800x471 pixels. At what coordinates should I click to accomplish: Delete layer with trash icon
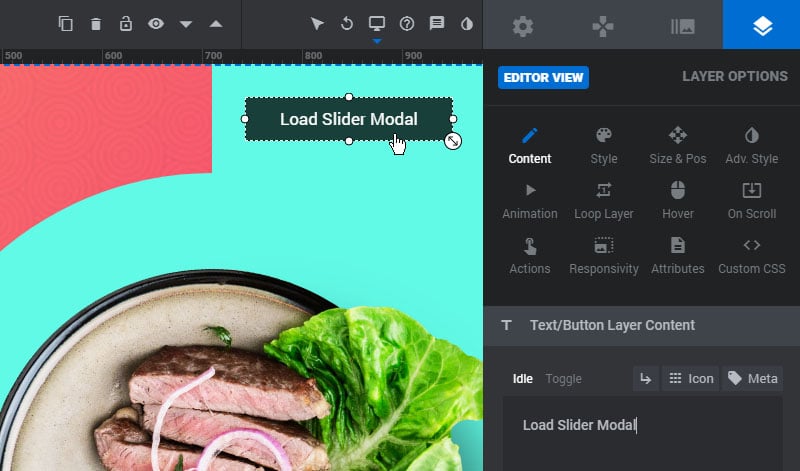tap(96, 24)
